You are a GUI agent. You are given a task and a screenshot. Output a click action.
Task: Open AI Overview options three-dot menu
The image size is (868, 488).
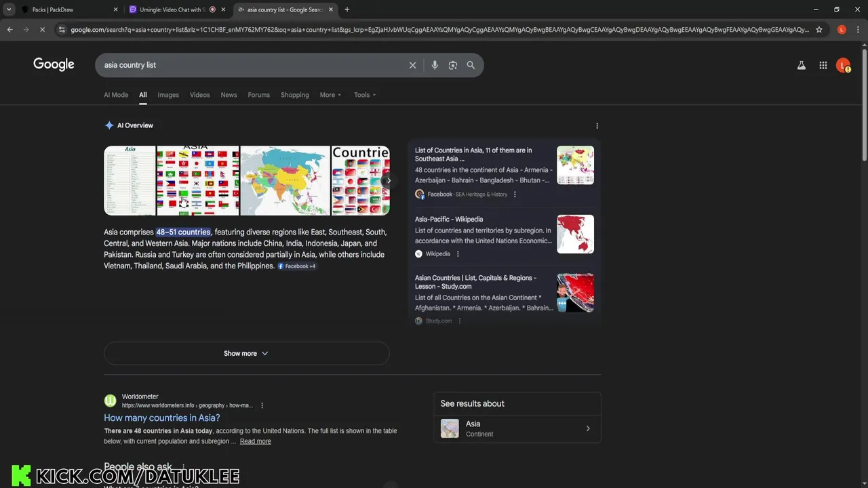click(x=597, y=125)
